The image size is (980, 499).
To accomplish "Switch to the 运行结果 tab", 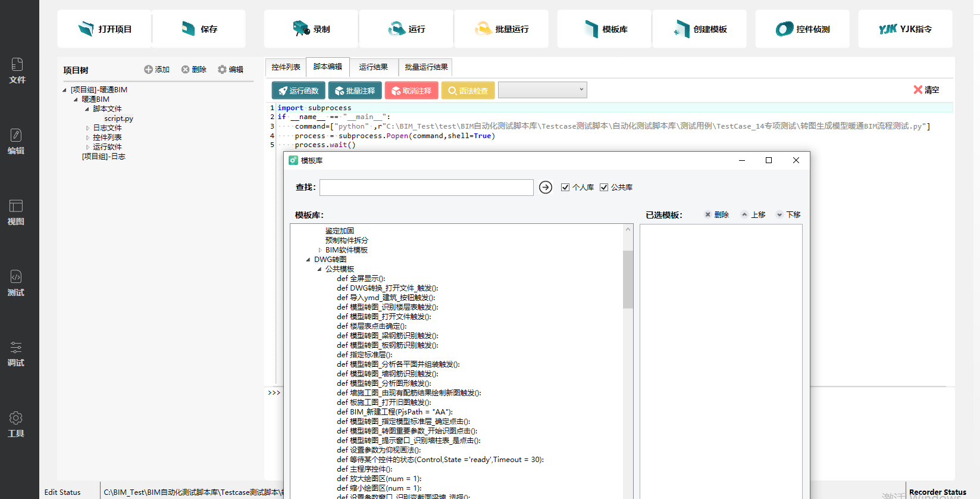I will tap(374, 67).
